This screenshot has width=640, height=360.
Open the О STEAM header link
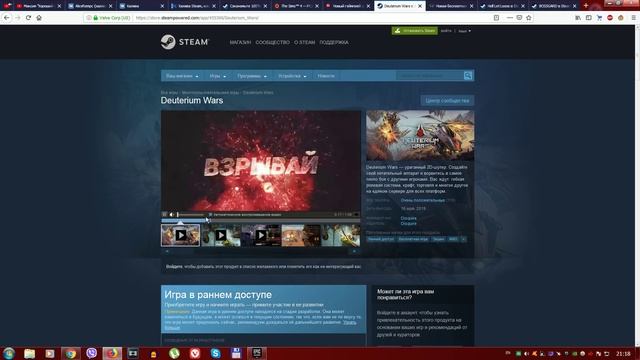coord(304,42)
